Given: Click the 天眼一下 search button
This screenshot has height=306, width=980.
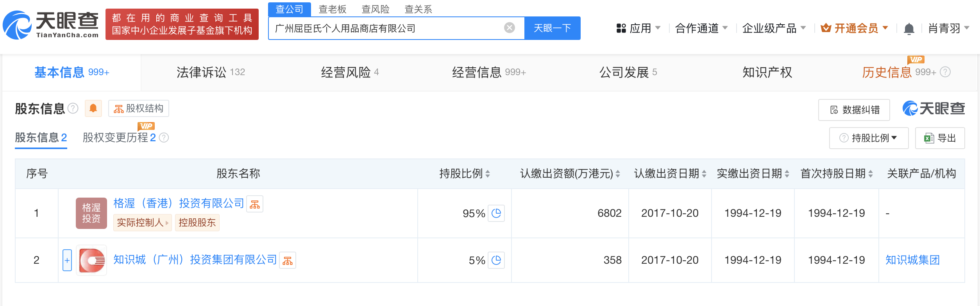Looking at the screenshot, I should 552,28.
